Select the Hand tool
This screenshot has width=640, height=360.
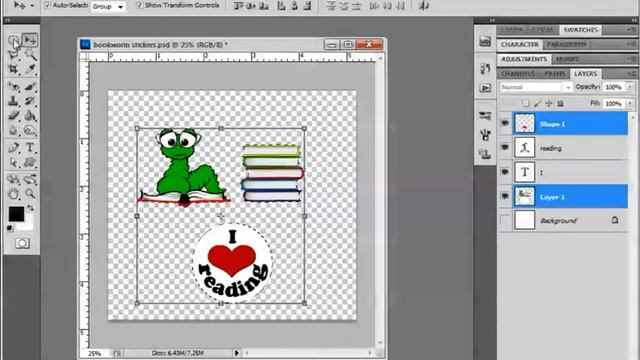(x=13, y=194)
